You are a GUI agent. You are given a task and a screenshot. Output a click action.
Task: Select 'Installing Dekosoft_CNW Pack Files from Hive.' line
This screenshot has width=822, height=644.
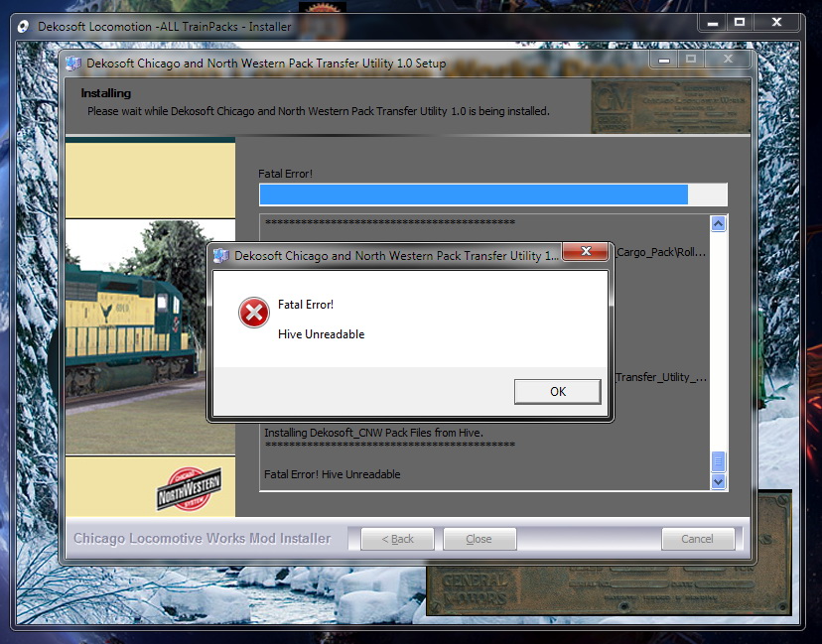(374, 433)
